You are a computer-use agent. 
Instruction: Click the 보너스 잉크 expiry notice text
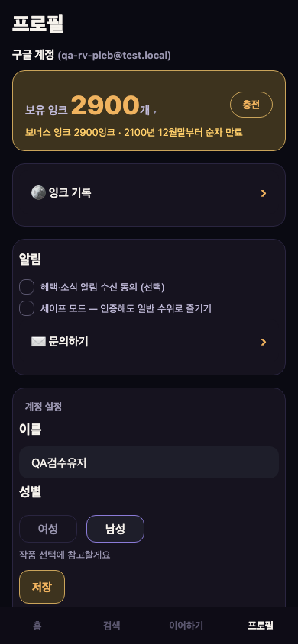(x=134, y=132)
